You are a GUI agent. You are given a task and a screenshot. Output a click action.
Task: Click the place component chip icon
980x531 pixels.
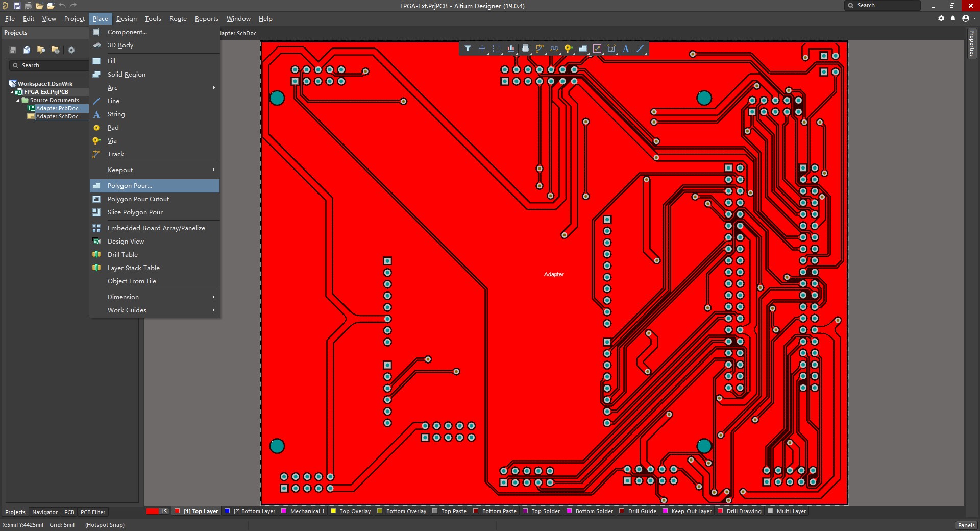click(x=525, y=49)
